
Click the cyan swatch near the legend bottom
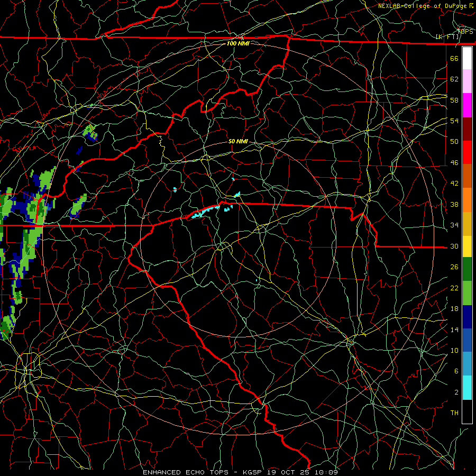coord(467,388)
